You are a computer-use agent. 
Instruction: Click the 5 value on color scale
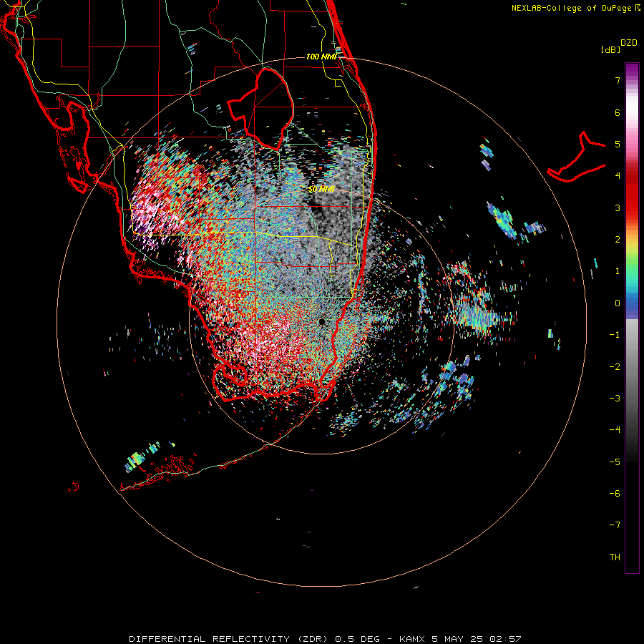618,144
